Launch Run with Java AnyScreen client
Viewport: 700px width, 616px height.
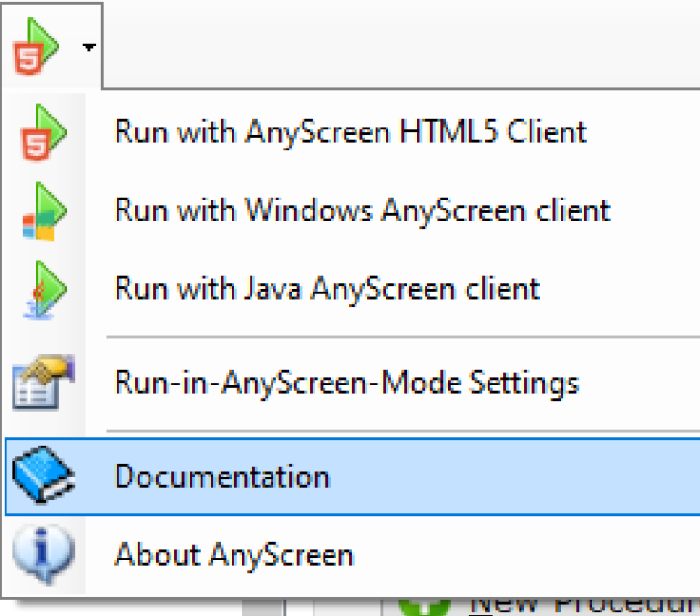click(x=326, y=289)
